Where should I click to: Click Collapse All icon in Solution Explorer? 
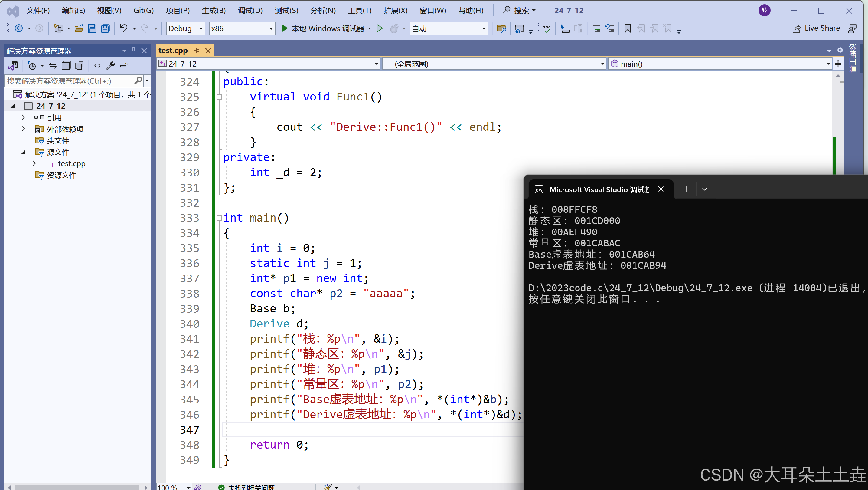point(66,65)
